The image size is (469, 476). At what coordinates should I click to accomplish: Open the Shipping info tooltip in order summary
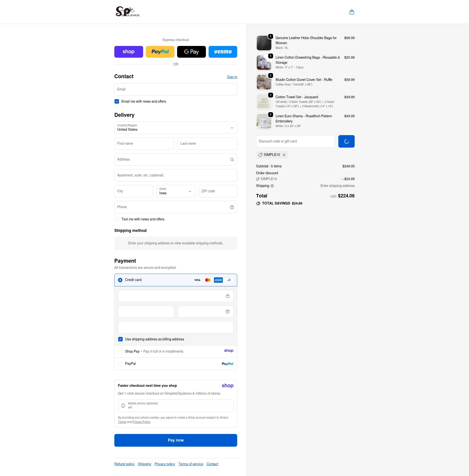pyautogui.click(x=272, y=186)
